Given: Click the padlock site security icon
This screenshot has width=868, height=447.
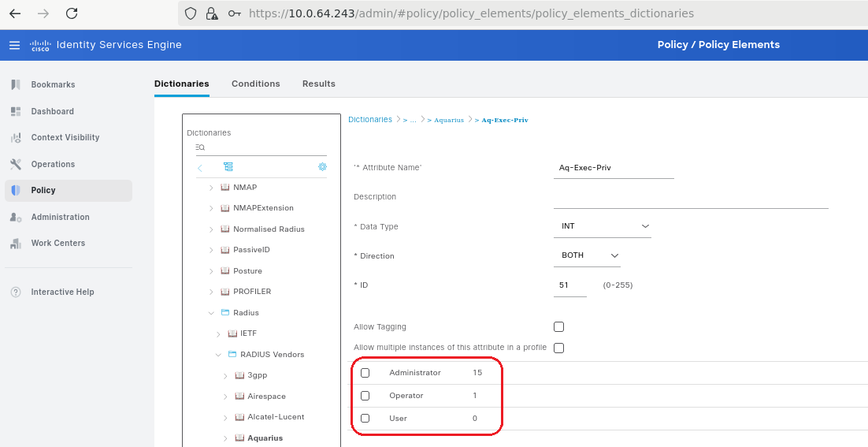Looking at the screenshot, I should [211, 13].
